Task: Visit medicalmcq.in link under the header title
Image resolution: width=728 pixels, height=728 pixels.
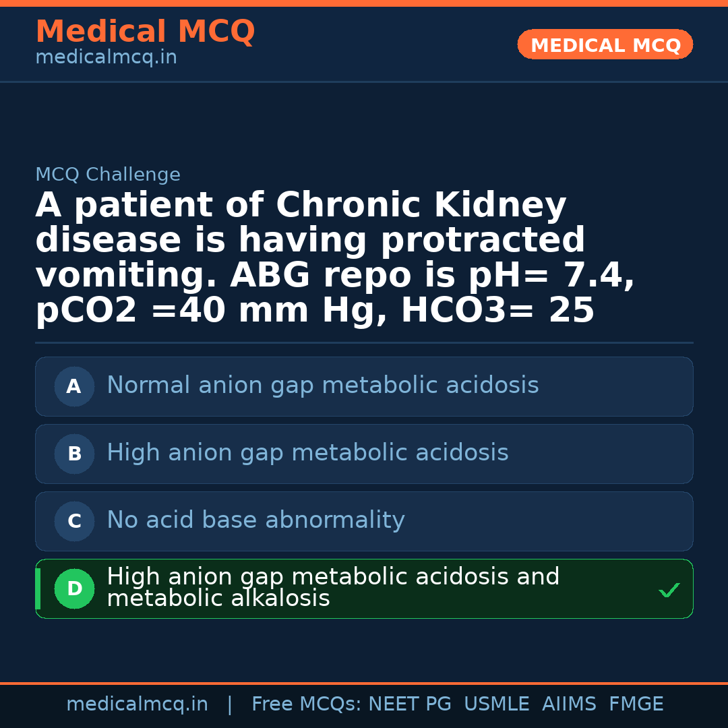Action: click(x=106, y=58)
